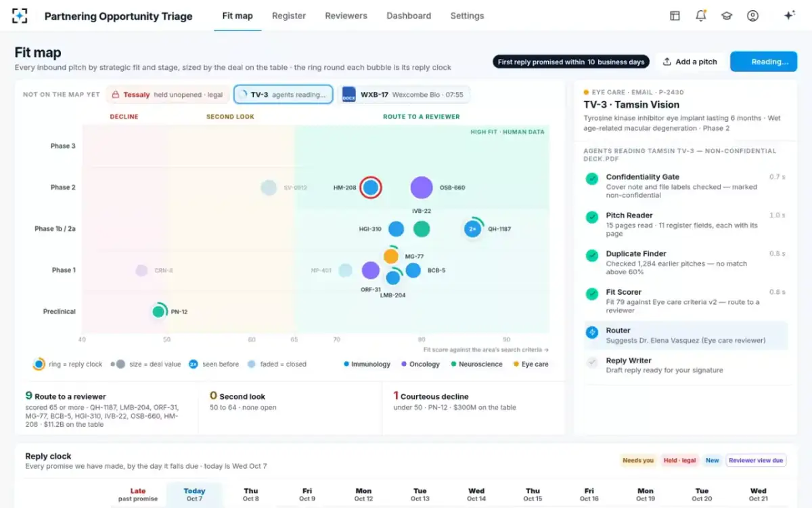812x508 pixels.
Task: Select the OSB-660 bubble
Action: pos(422,188)
